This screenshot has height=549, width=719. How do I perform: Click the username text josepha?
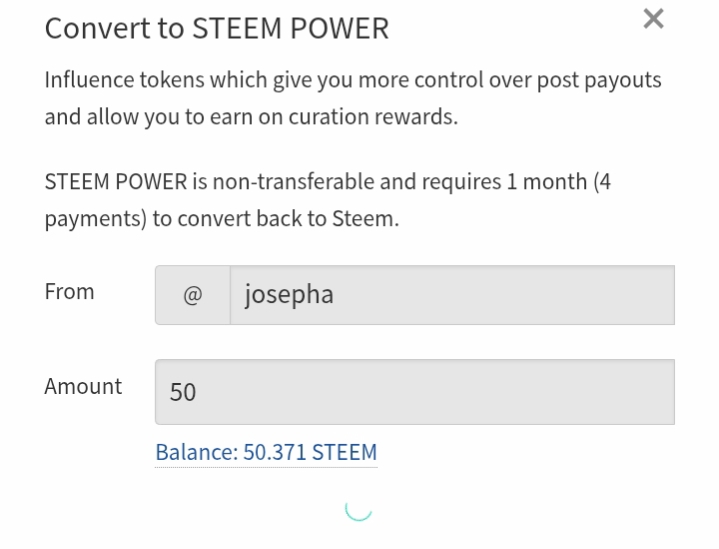coord(289,296)
